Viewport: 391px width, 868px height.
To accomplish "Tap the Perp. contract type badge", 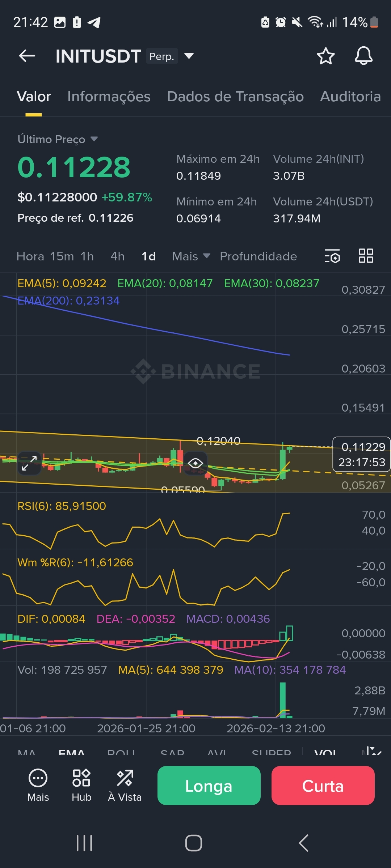I will [162, 56].
